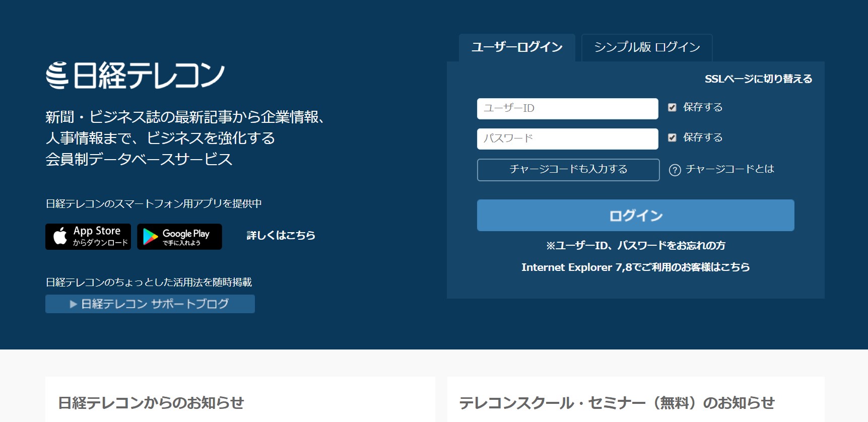Uncheck 保存する checkbox beside パスワード field
Image resolution: width=868 pixels, height=422 pixels.
click(672, 137)
